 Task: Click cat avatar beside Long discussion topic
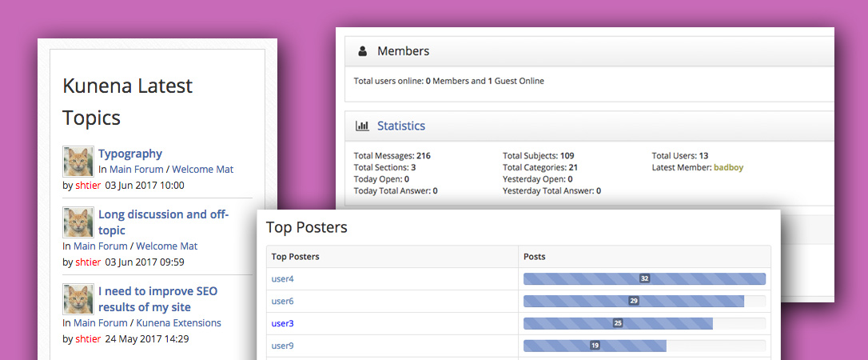(x=78, y=222)
